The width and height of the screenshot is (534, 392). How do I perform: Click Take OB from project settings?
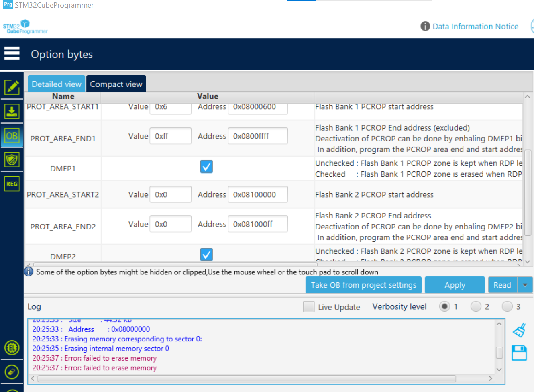[x=363, y=285]
